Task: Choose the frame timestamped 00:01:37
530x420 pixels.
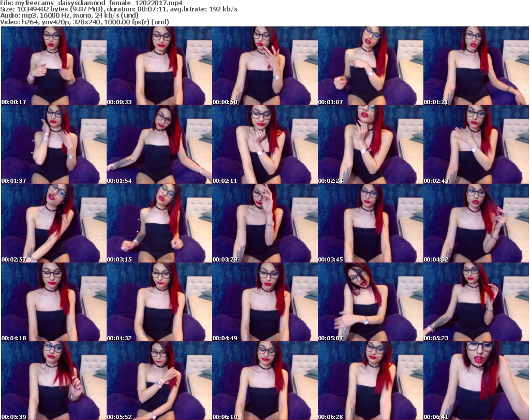Action: [x=54, y=144]
